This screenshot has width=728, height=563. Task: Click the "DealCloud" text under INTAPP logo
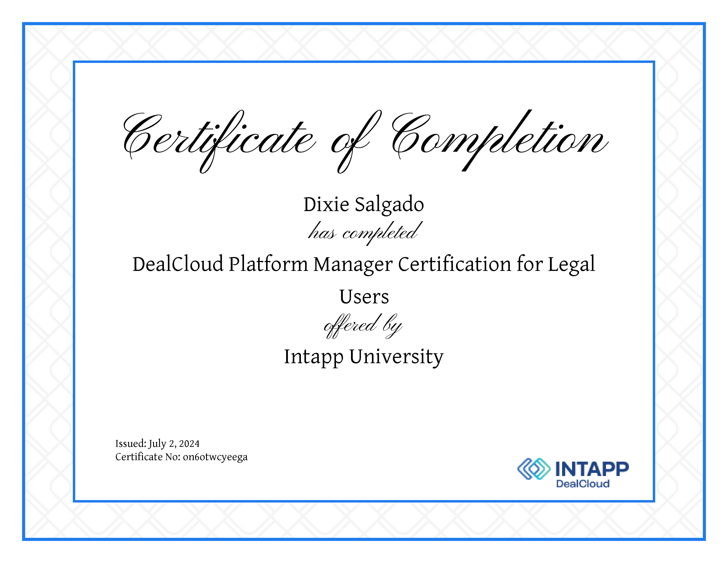click(x=583, y=484)
